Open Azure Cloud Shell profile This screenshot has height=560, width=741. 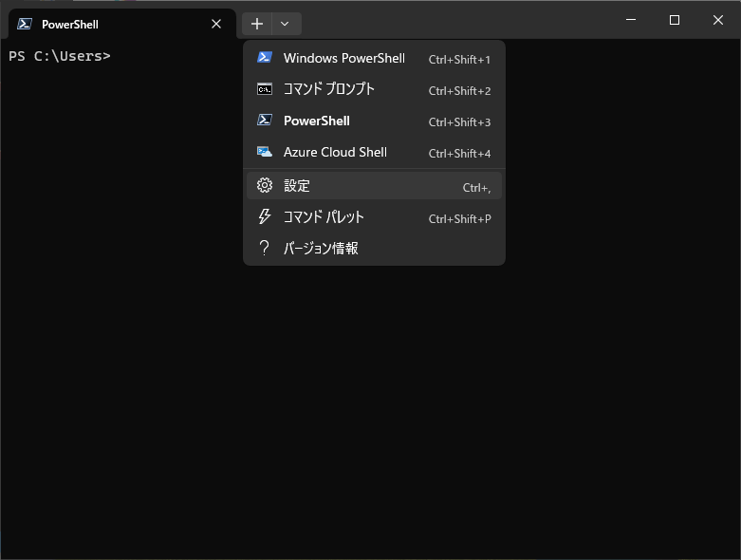[x=374, y=152]
